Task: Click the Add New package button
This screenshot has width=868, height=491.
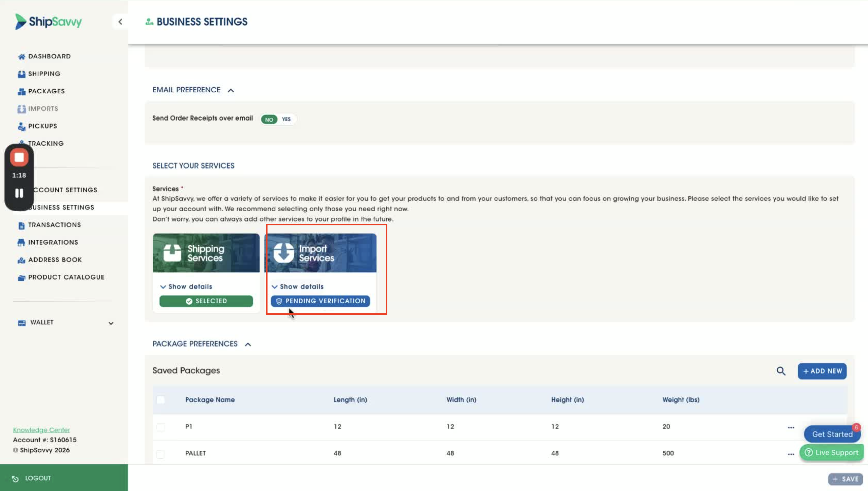Action: coord(822,371)
